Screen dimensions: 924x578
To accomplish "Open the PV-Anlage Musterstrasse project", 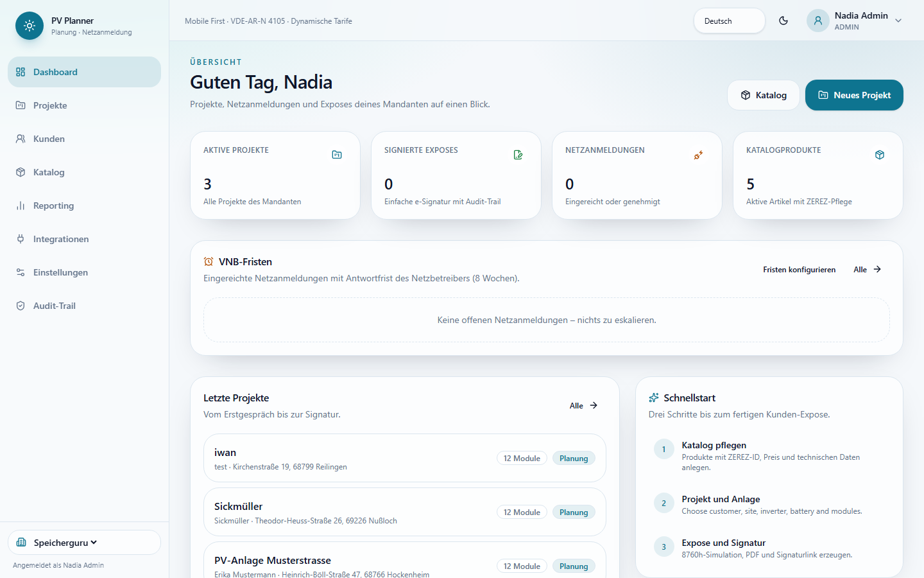I will point(405,560).
